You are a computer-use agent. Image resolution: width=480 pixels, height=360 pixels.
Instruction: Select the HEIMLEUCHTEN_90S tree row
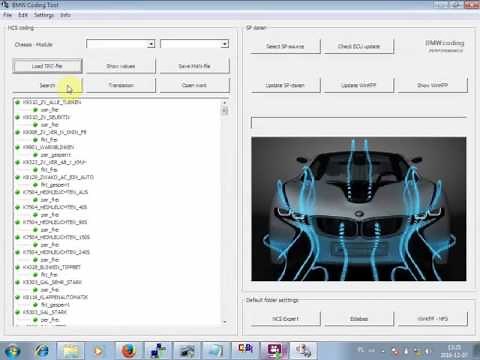55,222
